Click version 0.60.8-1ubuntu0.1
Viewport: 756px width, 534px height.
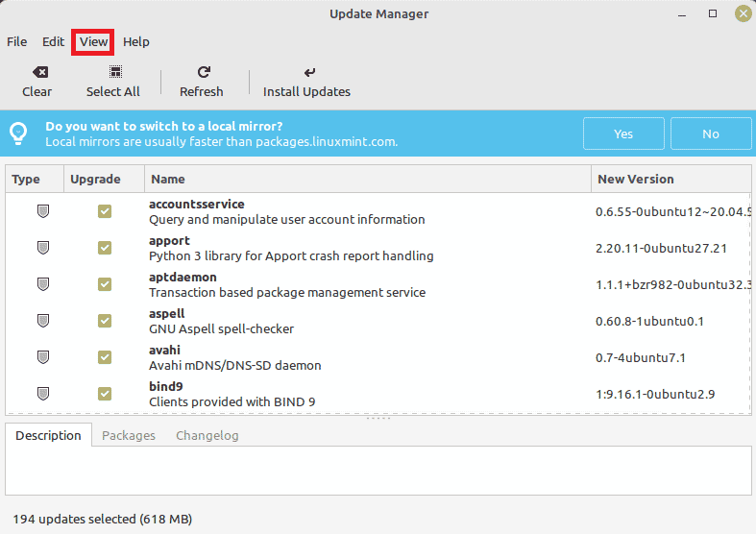(x=649, y=322)
